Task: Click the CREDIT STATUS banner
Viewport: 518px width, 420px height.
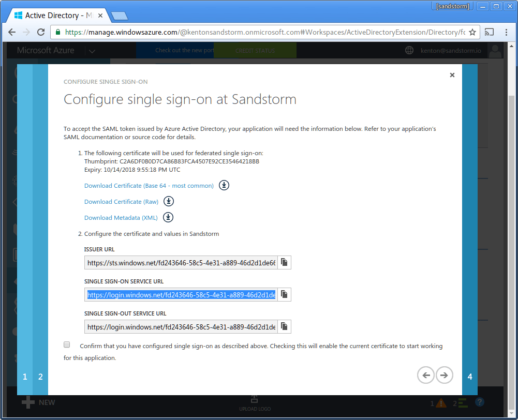Action: pos(255,51)
